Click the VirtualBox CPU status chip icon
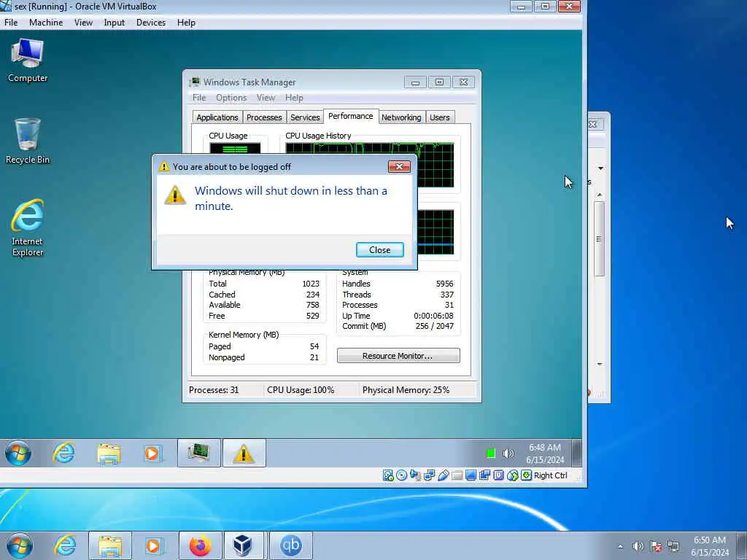The height and width of the screenshot is (560, 747). pyautogui.click(x=499, y=475)
